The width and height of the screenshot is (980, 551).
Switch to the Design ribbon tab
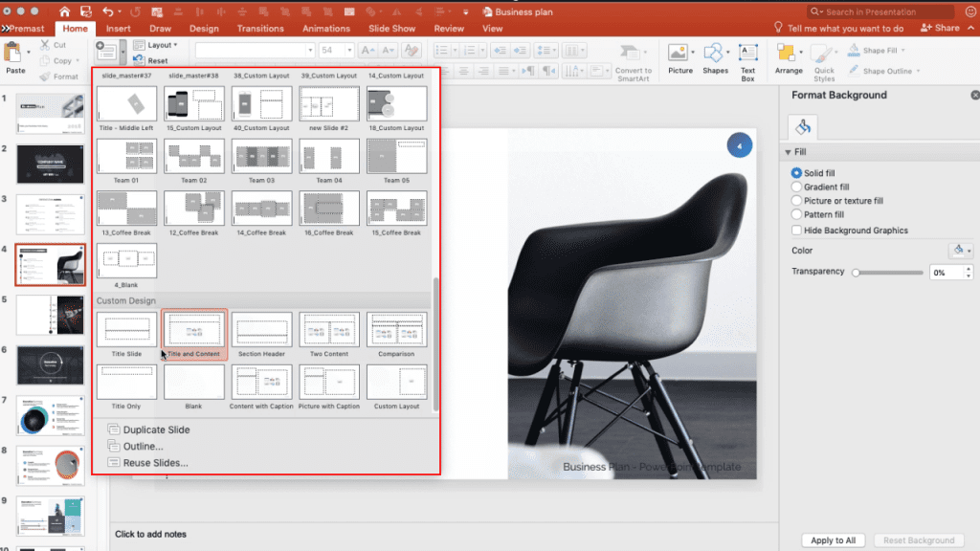(x=204, y=28)
